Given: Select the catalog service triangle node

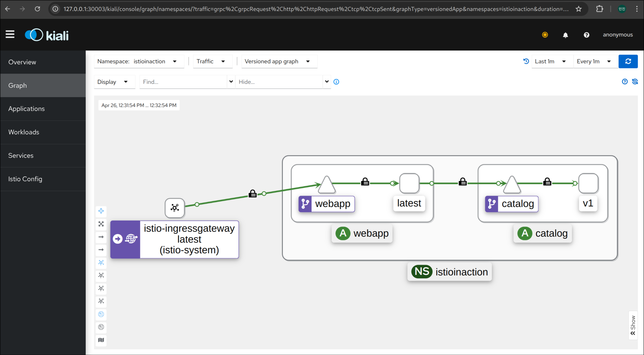Looking at the screenshot, I should (512, 185).
